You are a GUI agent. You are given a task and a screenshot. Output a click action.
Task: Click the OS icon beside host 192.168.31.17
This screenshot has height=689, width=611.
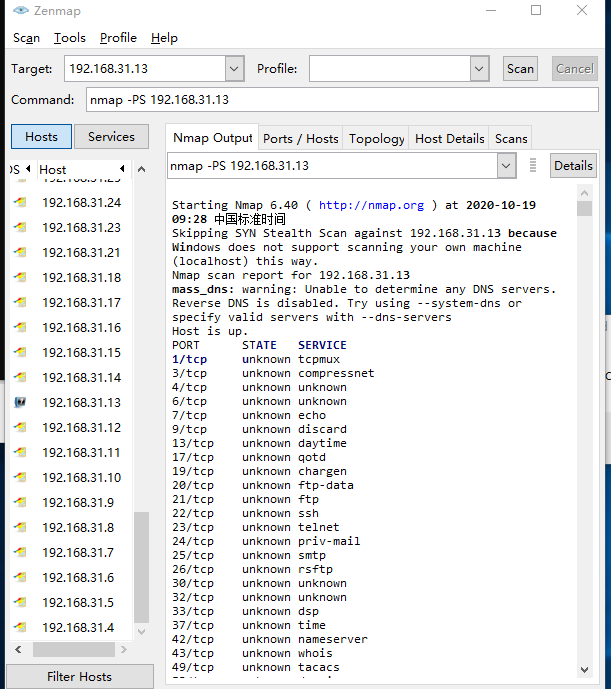click(x=20, y=303)
